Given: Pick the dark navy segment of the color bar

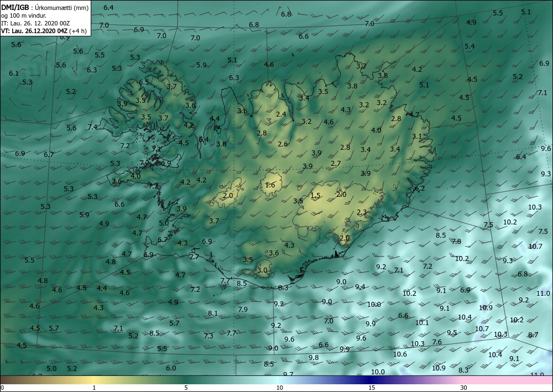Looking at the screenshot, I should coord(368,380).
